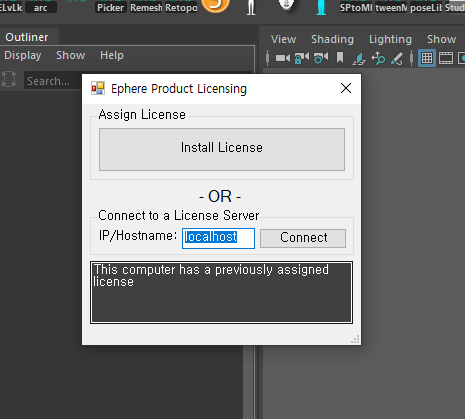465x419 pixels.
Task: Click the arc shelf button
Action: click(41, 7)
